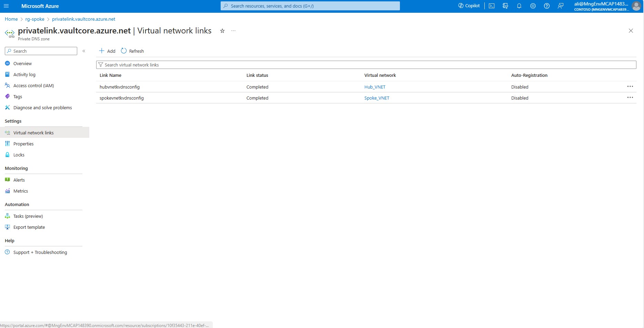The height and width of the screenshot is (328, 644).
Task: Launch Copilot from the top bar
Action: pos(469,6)
